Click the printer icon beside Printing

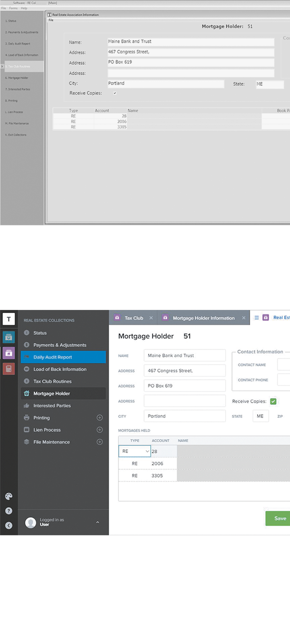(27, 418)
